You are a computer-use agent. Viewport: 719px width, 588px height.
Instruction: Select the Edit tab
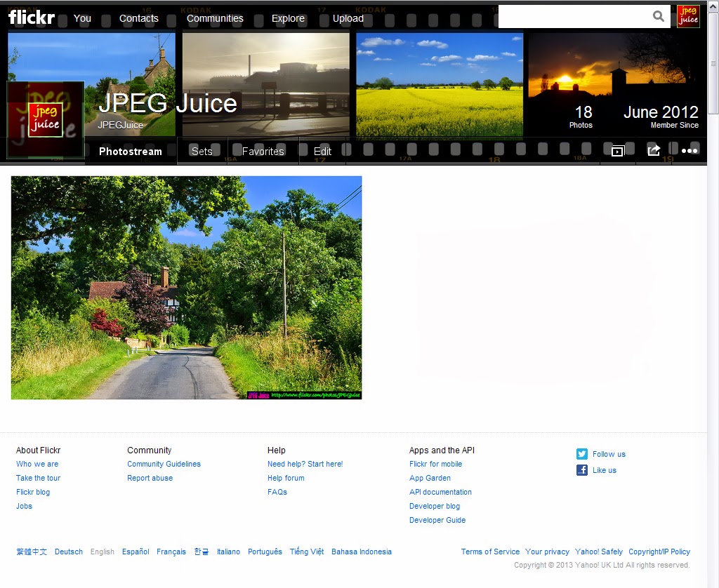click(322, 150)
